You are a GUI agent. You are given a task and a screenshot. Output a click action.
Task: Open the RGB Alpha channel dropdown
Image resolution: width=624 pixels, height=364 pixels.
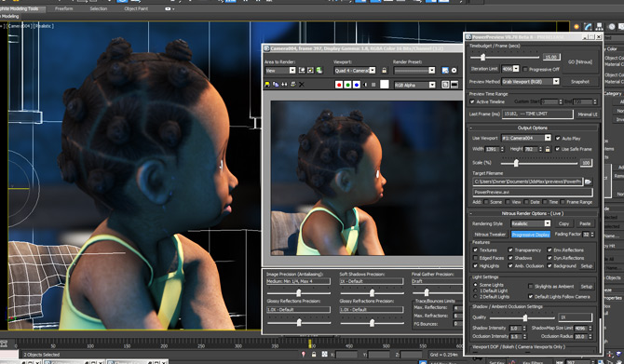(x=432, y=85)
